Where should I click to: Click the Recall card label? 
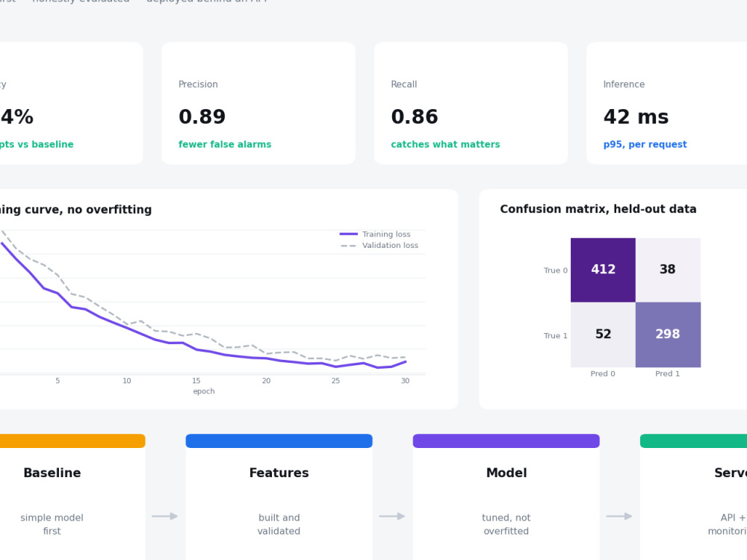pyautogui.click(x=403, y=84)
